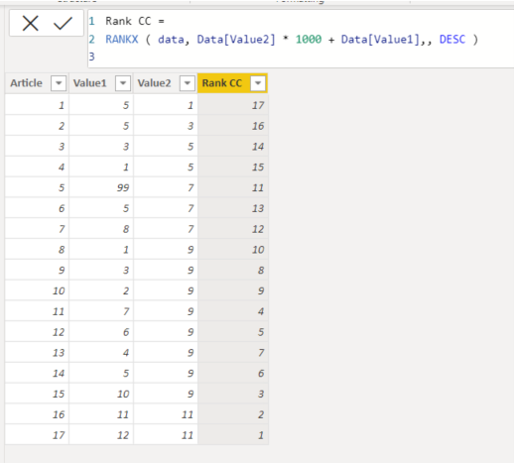Select the Value2 column header
The height and width of the screenshot is (463, 514).
pos(165,83)
